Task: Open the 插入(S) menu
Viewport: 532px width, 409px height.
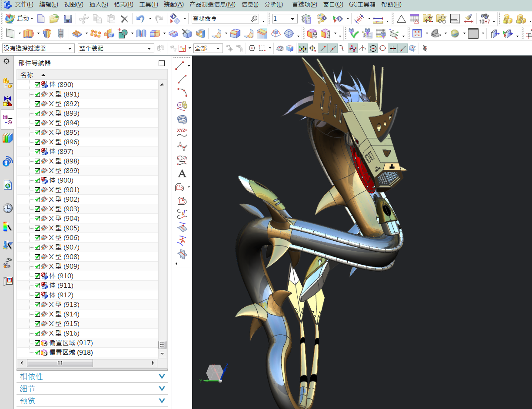Action: [x=98, y=4]
